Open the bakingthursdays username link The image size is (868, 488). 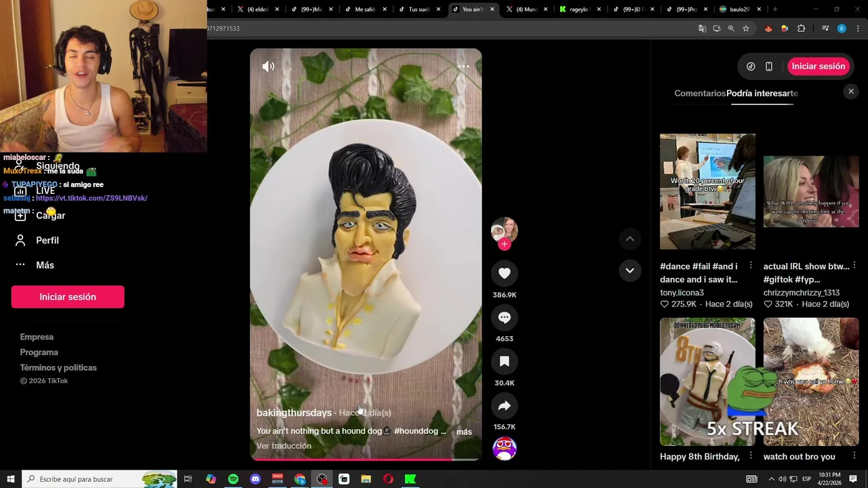pos(294,413)
